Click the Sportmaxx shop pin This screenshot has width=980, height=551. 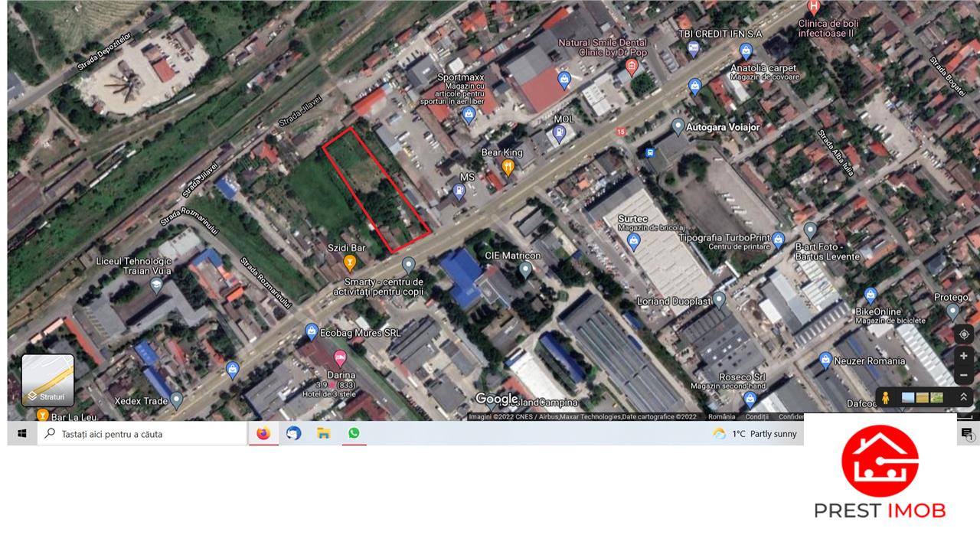tap(469, 116)
